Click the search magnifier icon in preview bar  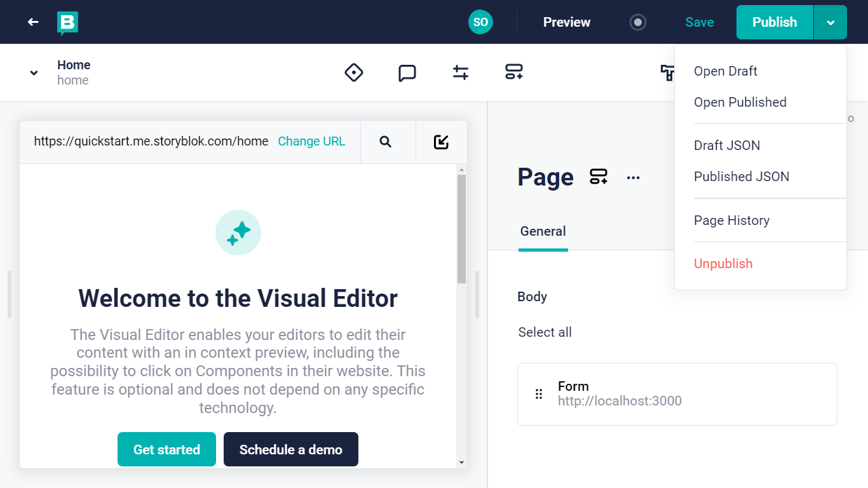point(385,142)
